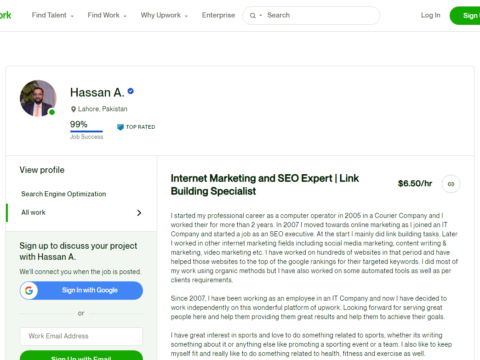
Task: Click the location pin icon
Action: click(x=73, y=109)
